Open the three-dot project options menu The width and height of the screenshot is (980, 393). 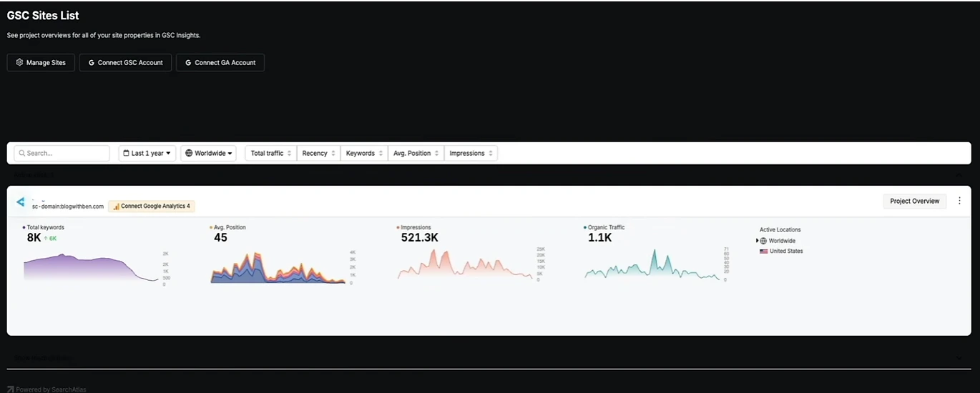point(959,202)
